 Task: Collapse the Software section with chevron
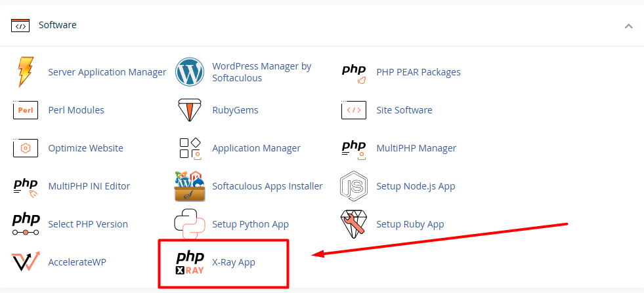[x=628, y=26]
